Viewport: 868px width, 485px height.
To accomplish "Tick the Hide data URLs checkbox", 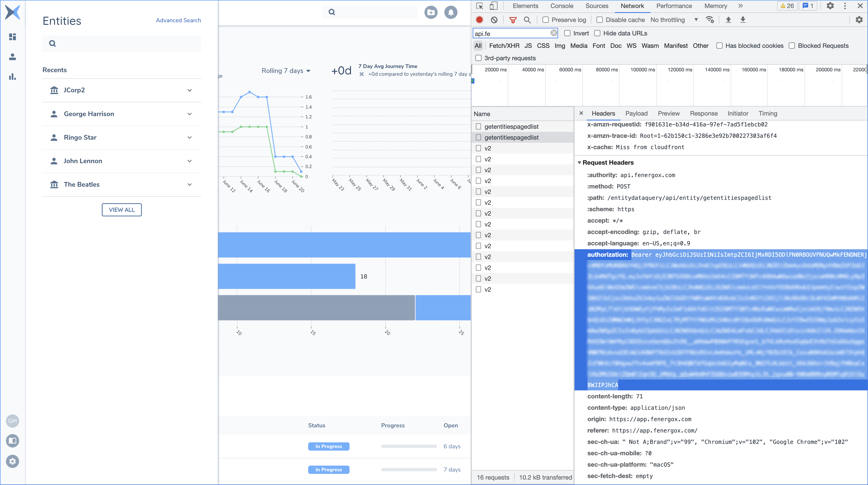I will 597,33.
